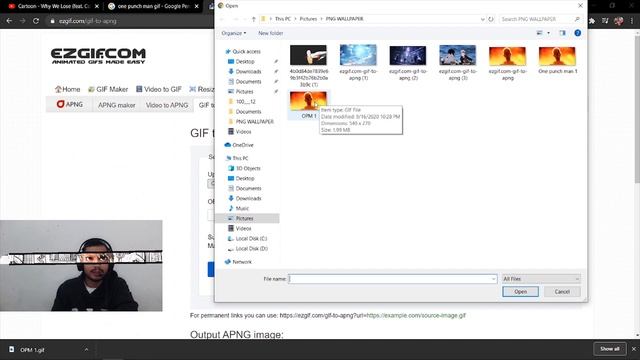Expand the address path history dropdown
The width and height of the screenshot is (640, 360).
(x=482, y=19)
